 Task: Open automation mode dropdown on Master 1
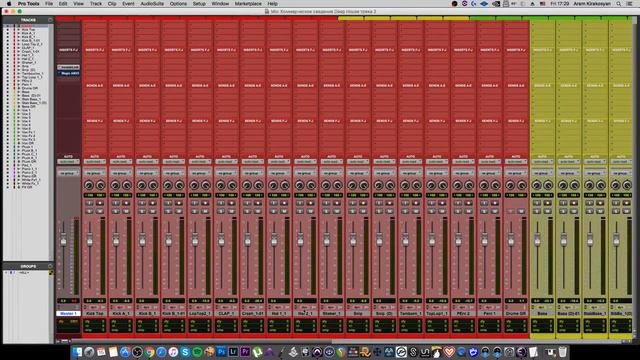pyautogui.click(x=68, y=162)
